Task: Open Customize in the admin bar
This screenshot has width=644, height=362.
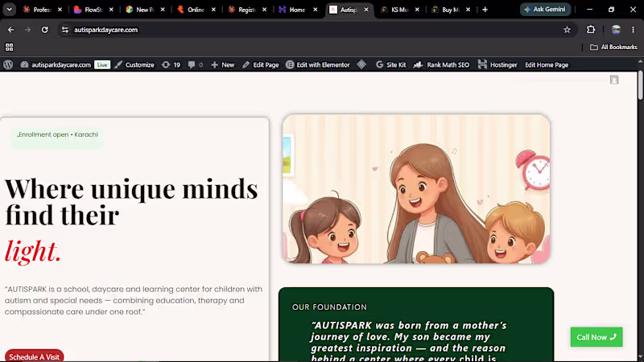Action: 134,65
